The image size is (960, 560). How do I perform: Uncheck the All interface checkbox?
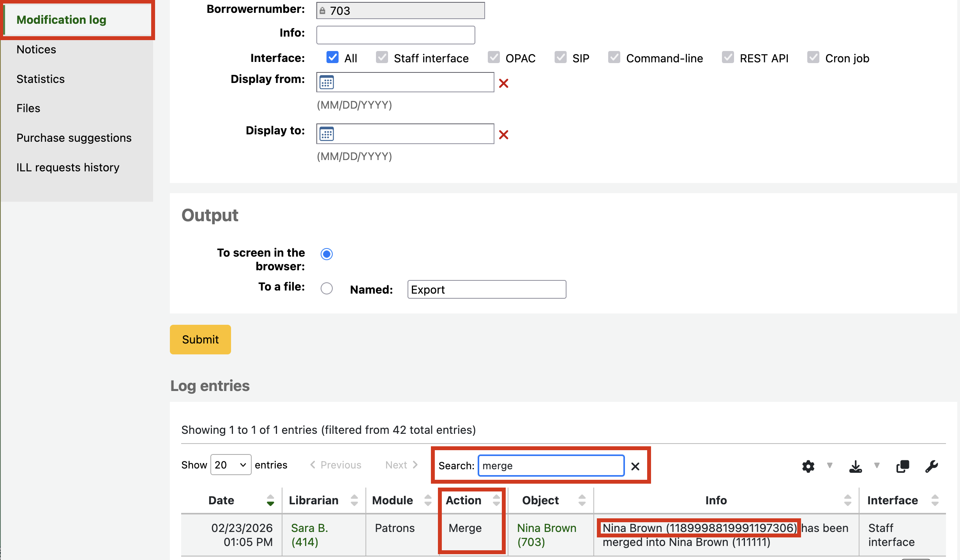[332, 58]
